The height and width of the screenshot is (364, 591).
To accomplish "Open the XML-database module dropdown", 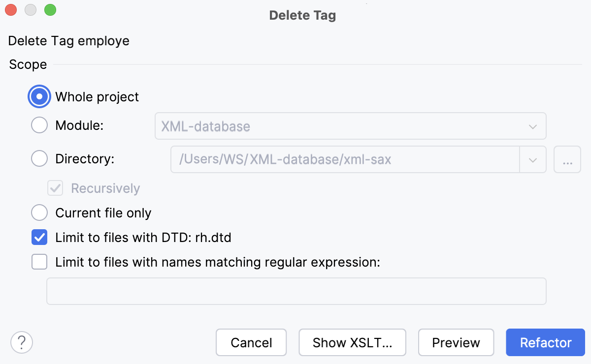I will tap(532, 126).
